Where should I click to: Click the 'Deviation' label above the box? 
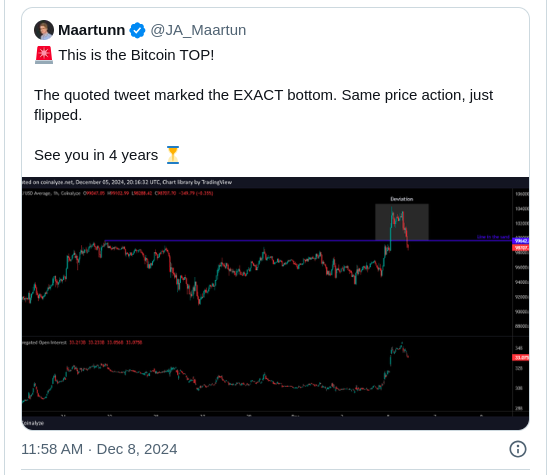[x=402, y=199]
